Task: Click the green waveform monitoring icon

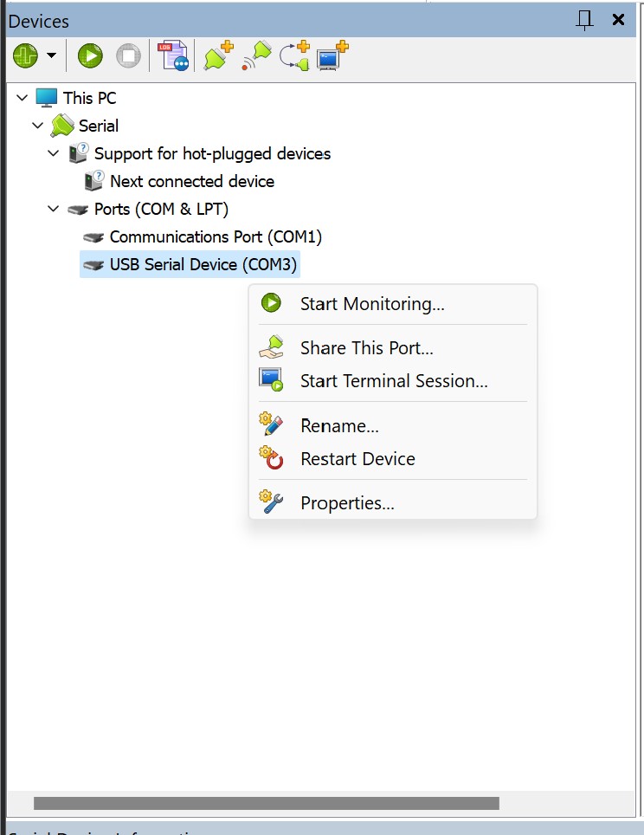Action: tap(25, 57)
